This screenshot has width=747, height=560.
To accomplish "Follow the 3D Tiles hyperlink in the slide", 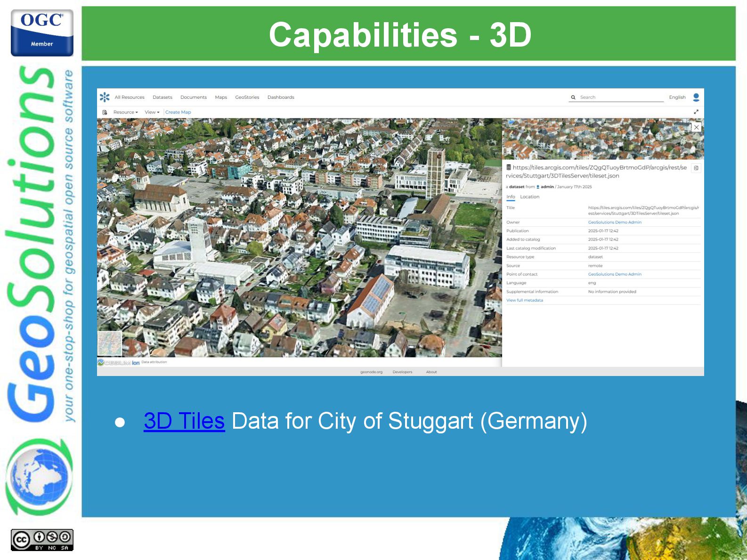I will pos(184,421).
